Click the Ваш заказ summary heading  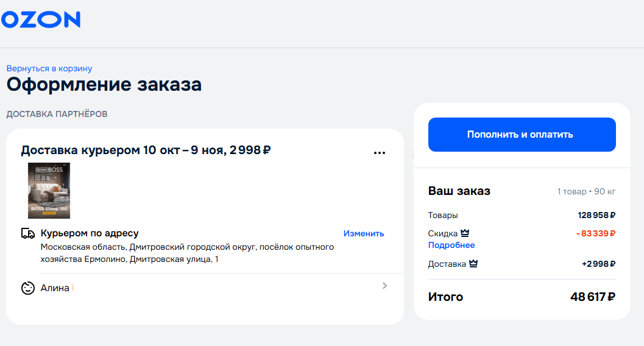click(x=459, y=191)
